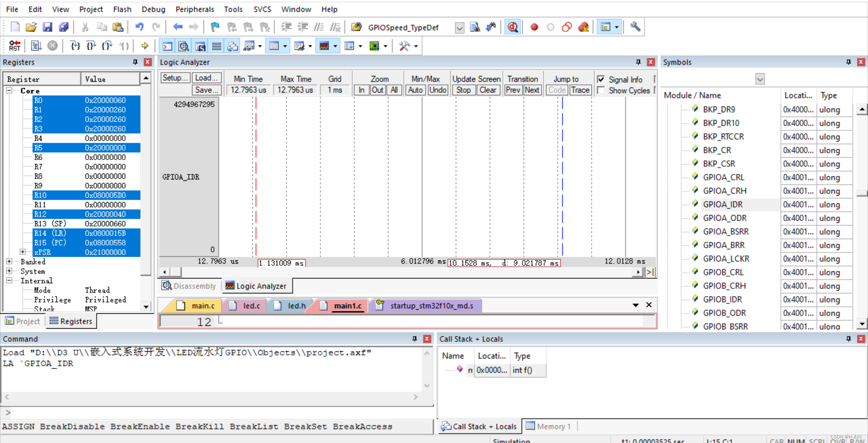Open a file with the folder icon
The width and height of the screenshot is (868, 443).
click(x=31, y=27)
